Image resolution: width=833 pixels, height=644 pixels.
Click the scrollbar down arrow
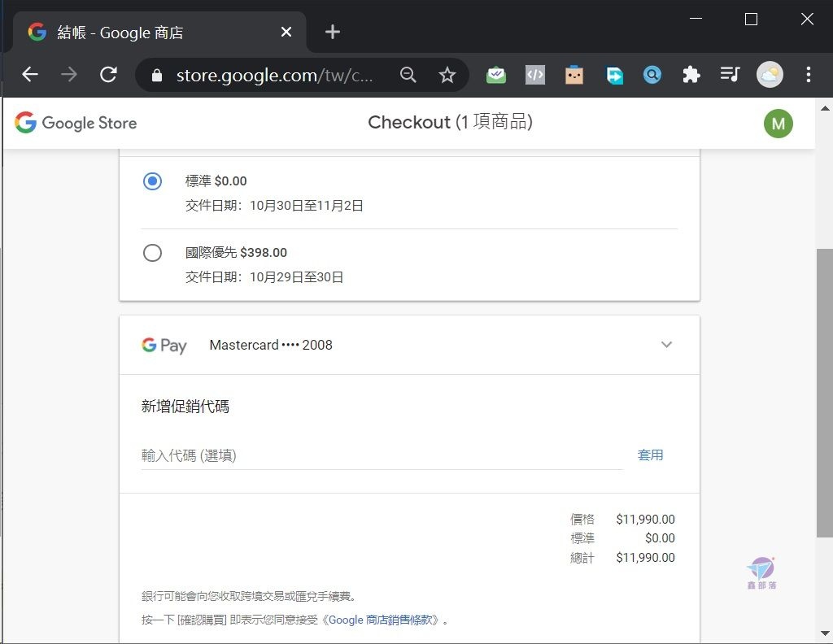tap(825, 633)
